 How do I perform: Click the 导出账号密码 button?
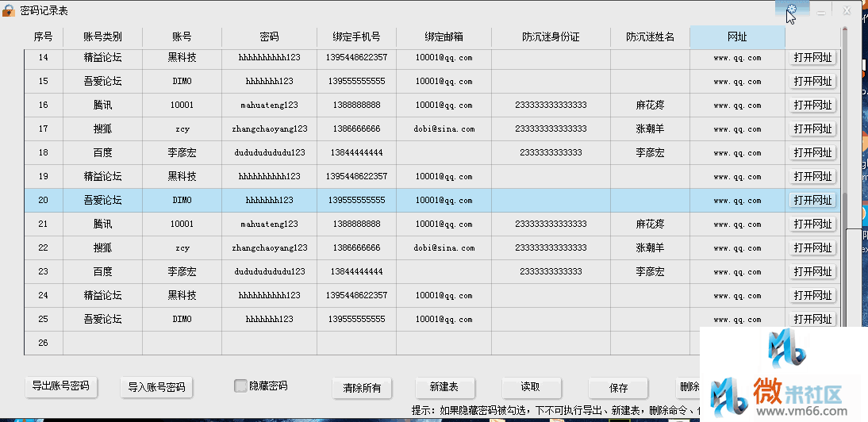61,386
